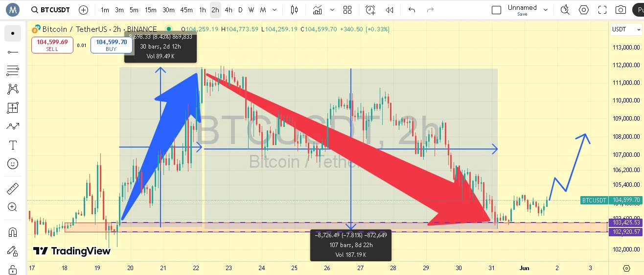The height and width of the screenshot is (275, 644).
Task: Redo the last chart action
Action: [430, 10]
